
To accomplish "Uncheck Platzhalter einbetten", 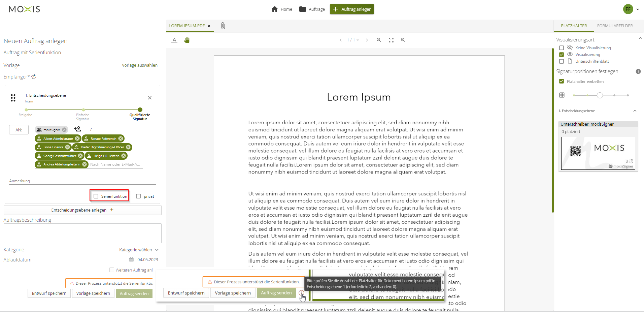I will 562,81.
